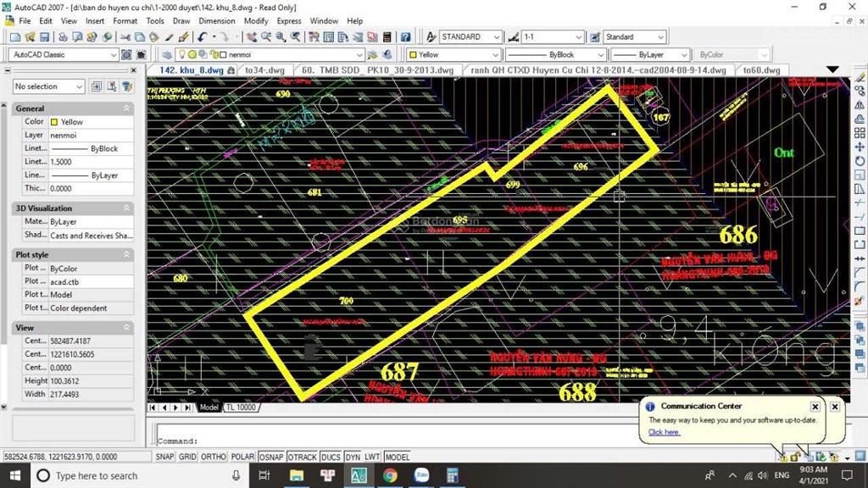Screen dimensions: 868x488
Task: Toggle DUCS in status bar
Action: click(x=331, y=457)
